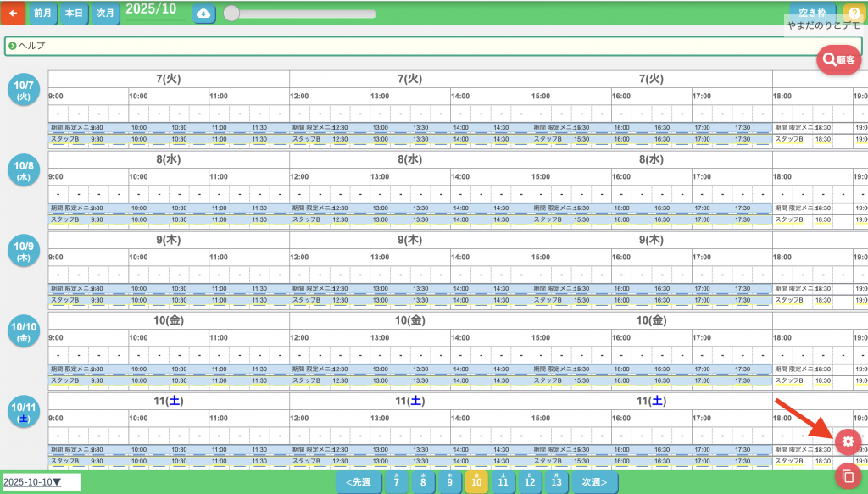Jump to today with 本日 button
This screenshot has width=868, height=494.
point(75,14)
